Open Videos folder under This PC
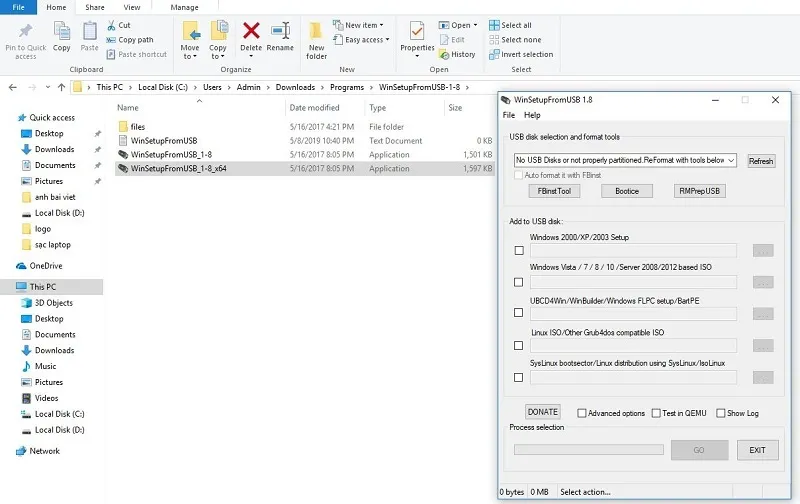800x504 pixels. point(40,398)
